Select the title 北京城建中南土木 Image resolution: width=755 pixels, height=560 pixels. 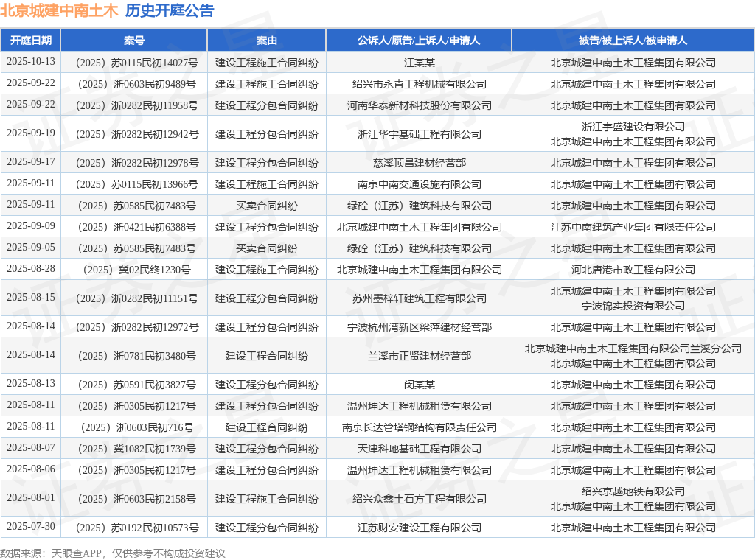click(59, 10)
